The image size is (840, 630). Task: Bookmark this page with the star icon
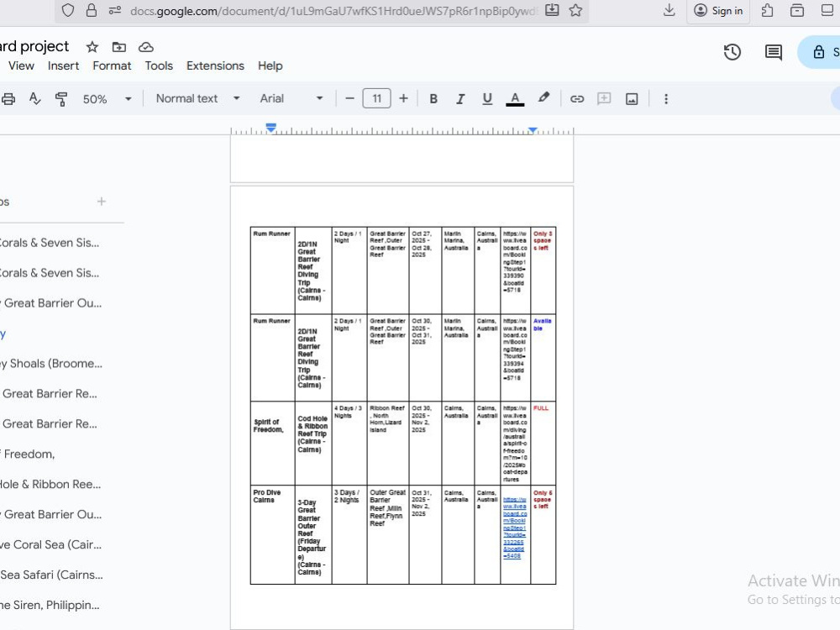point(576,10)
